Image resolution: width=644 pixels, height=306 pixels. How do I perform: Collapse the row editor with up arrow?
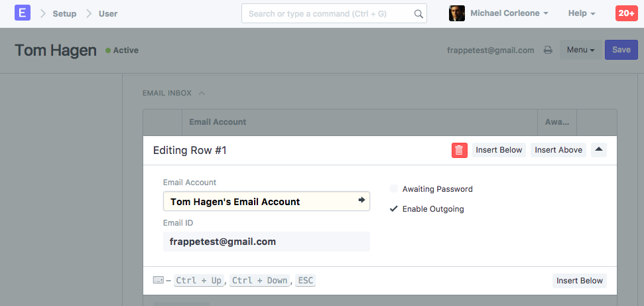599,150
